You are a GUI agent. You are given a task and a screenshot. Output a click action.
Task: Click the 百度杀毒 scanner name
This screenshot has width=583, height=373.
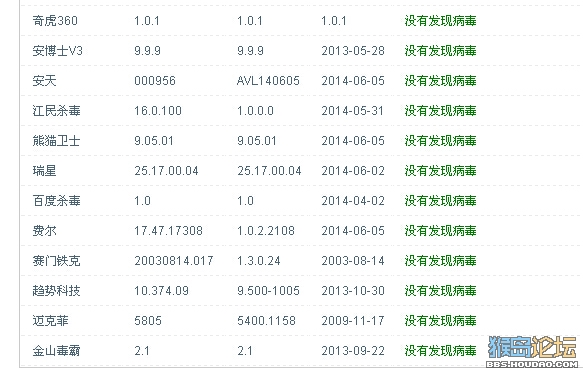(x=56, y=201)
